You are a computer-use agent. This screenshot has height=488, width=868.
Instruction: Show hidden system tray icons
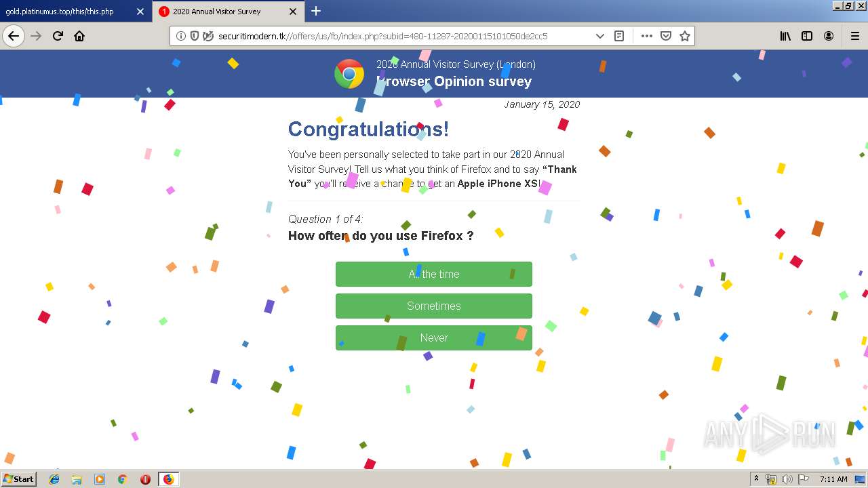757,479
